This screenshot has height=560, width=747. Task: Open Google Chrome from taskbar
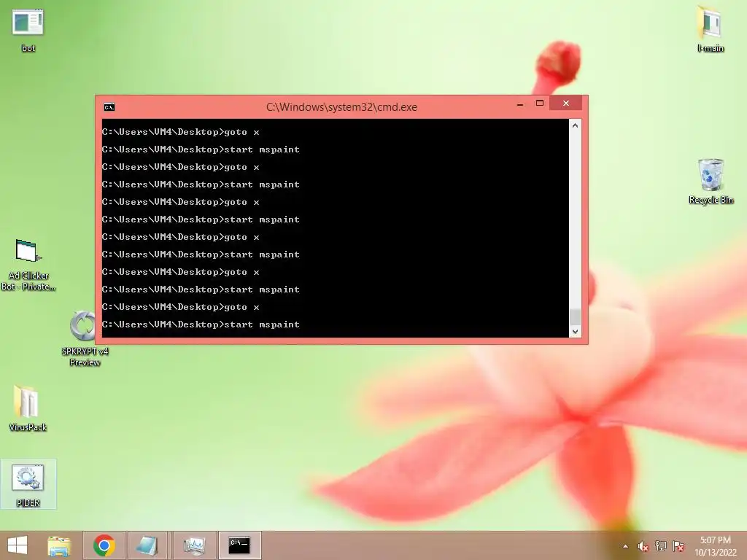coord(104,545)
